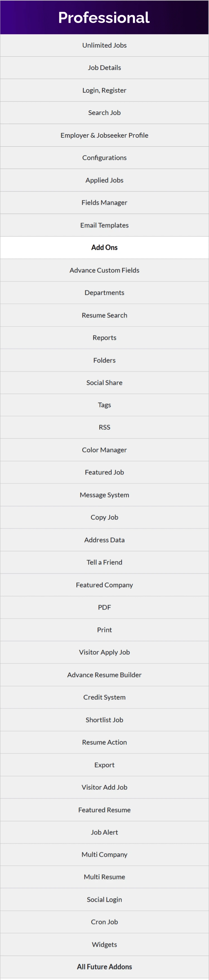Select the Fields Manager row
Screen dimensions: 209x980
click(x=104, y=203)
